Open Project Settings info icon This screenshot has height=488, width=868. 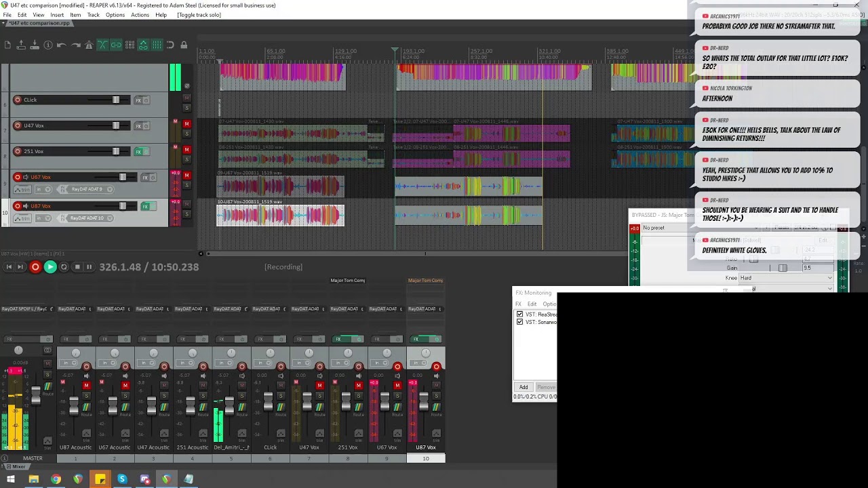pos(48,45)
